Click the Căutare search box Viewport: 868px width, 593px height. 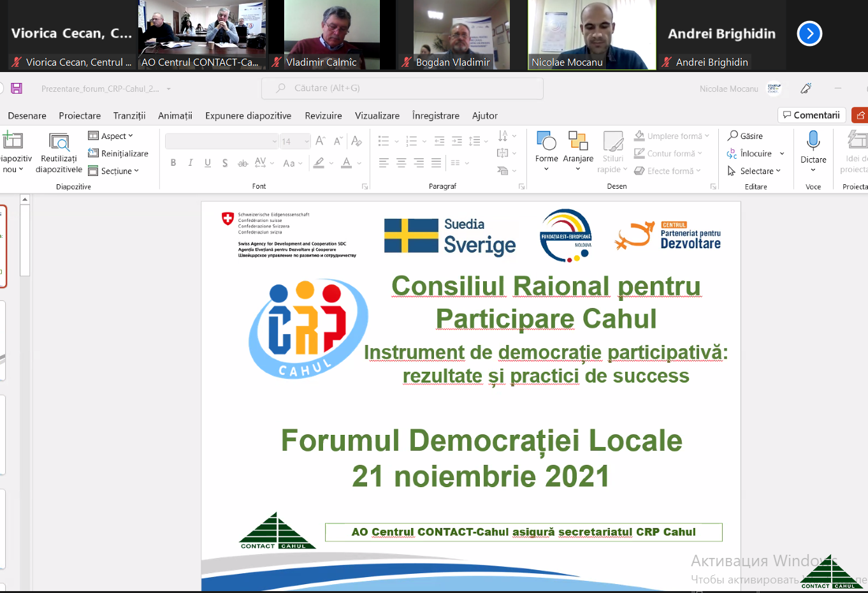pos(402,89)
